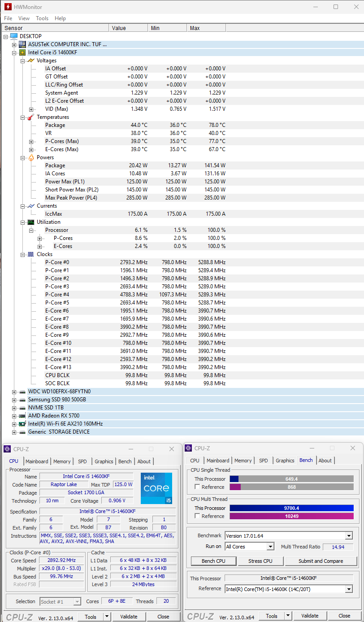Click the WDC WD10EFRX drive icon
Viewport: 364px width, 622px height.
22,391
